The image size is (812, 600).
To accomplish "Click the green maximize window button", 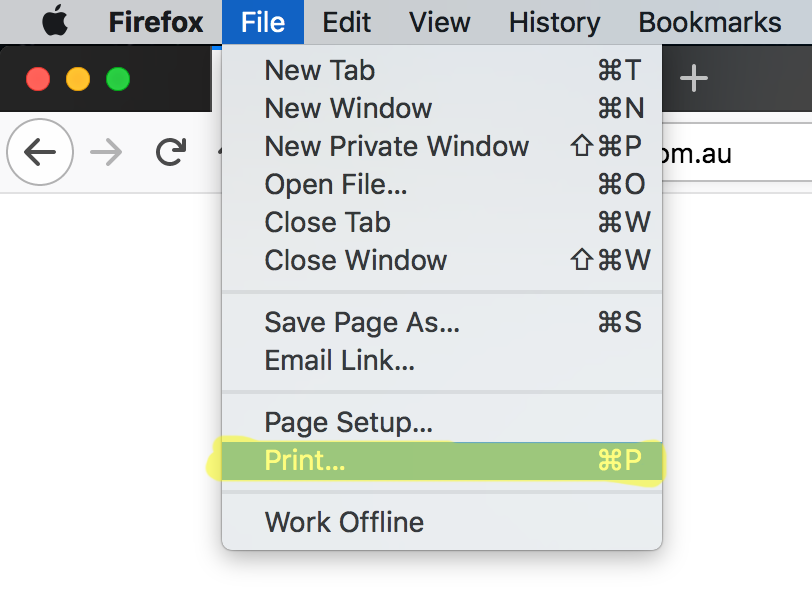I will [x=118, y=79].
